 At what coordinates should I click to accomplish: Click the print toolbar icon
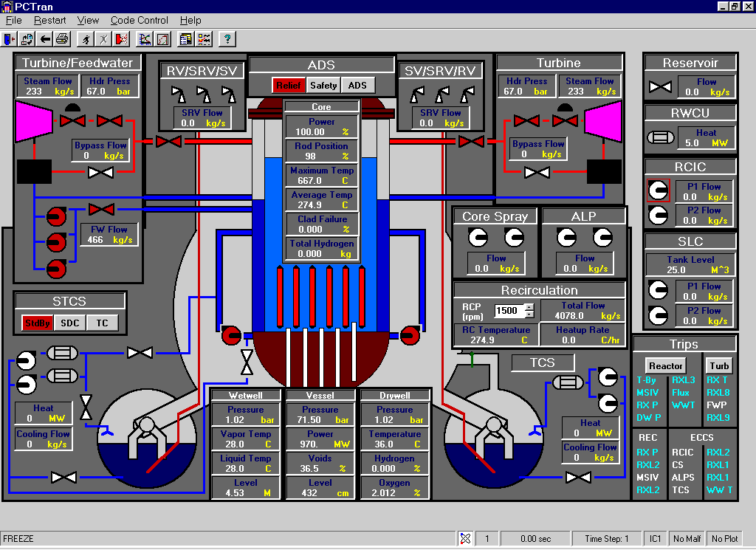(63, 39)
